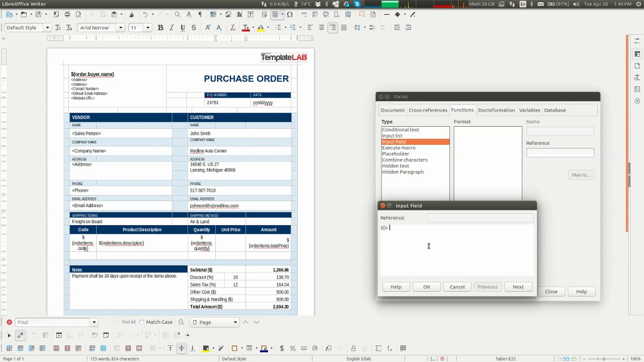
Task: Toggle formatting marks pilcrow icon
Action: coord(200,15)
